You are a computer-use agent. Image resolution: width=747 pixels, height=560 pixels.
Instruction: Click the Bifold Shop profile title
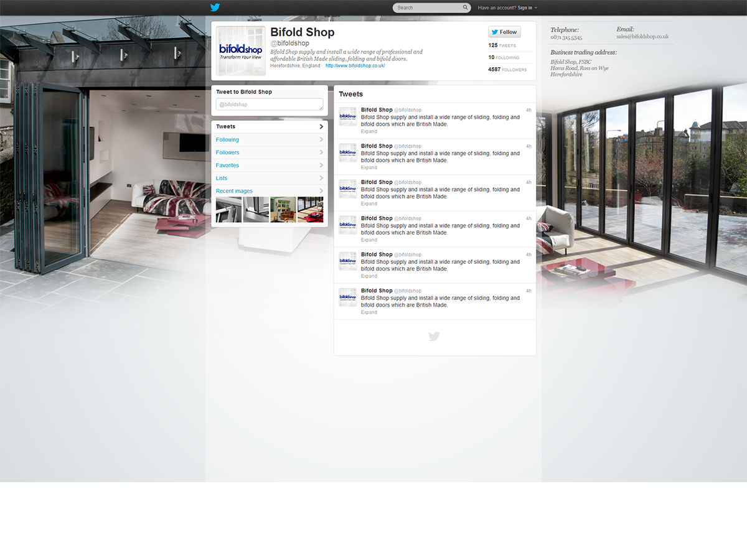click(302, 32)
